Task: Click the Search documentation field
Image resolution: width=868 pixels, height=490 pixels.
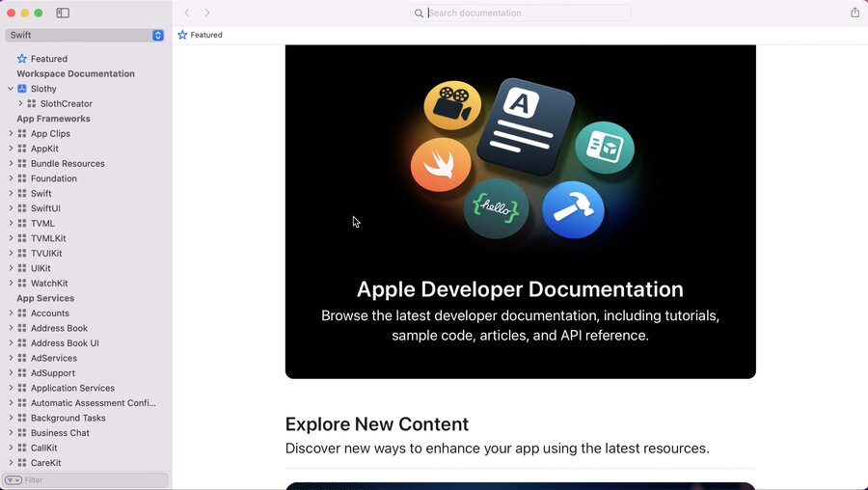Action: [521, 13]
